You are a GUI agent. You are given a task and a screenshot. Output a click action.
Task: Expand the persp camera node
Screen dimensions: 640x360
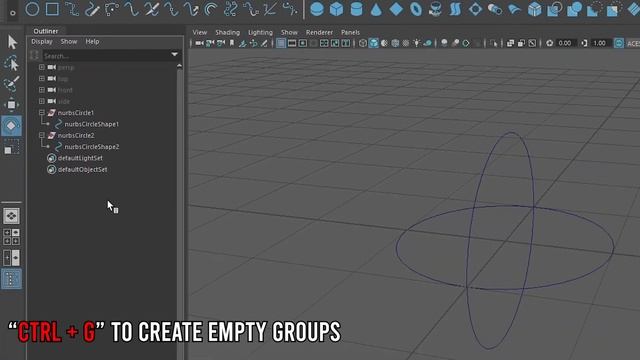click(42, 67)
